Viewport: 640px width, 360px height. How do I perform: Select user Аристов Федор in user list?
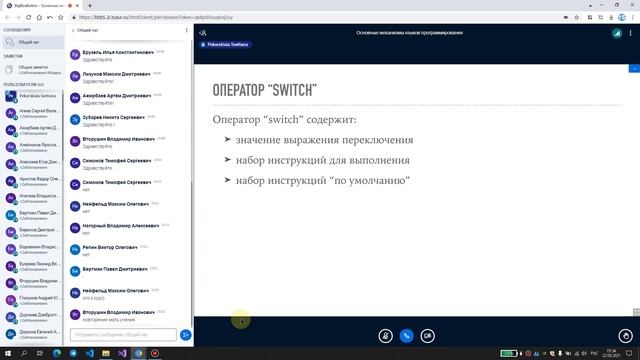32,181
